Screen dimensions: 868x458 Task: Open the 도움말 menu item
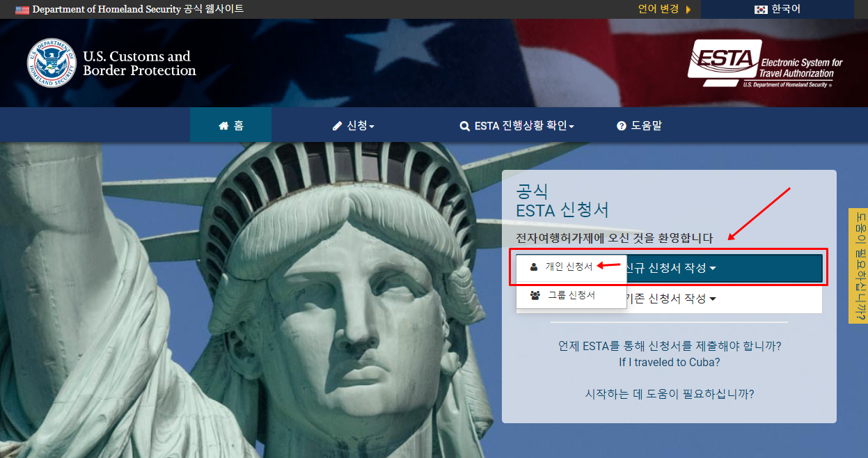pos(639,126)
